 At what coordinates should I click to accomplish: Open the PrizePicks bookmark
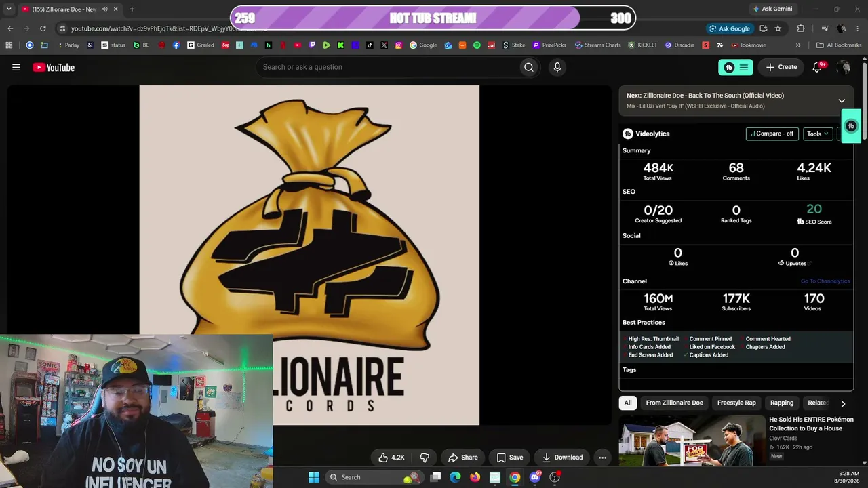coord(549,45)
